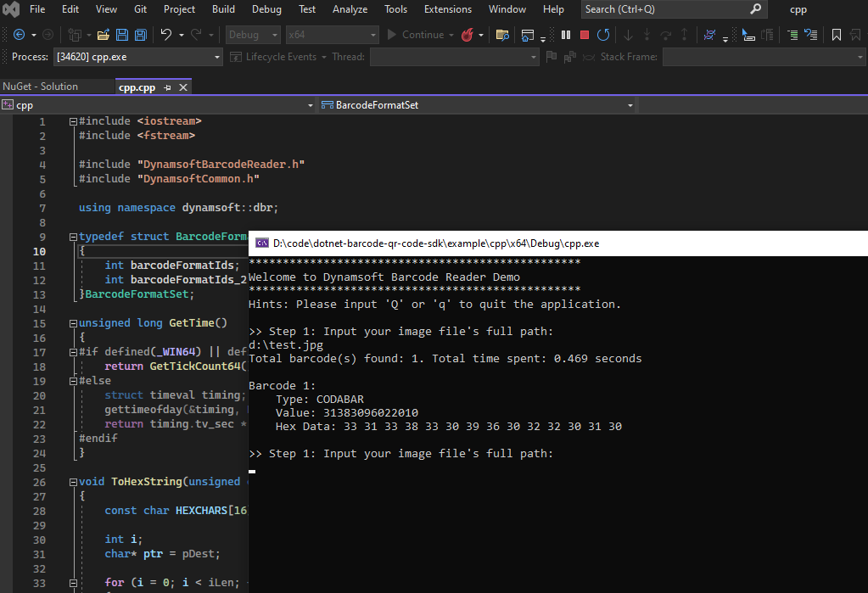Click the Search (Ctrl+Q) input box
This screenshot has width=868, height=593.
point(662,9)
